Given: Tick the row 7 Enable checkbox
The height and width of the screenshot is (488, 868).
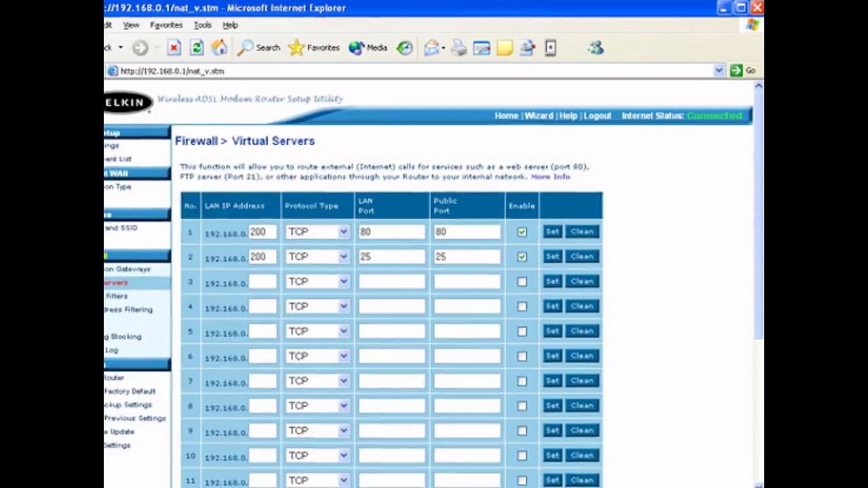Looking at the screenshot, I should pos(521,381).
